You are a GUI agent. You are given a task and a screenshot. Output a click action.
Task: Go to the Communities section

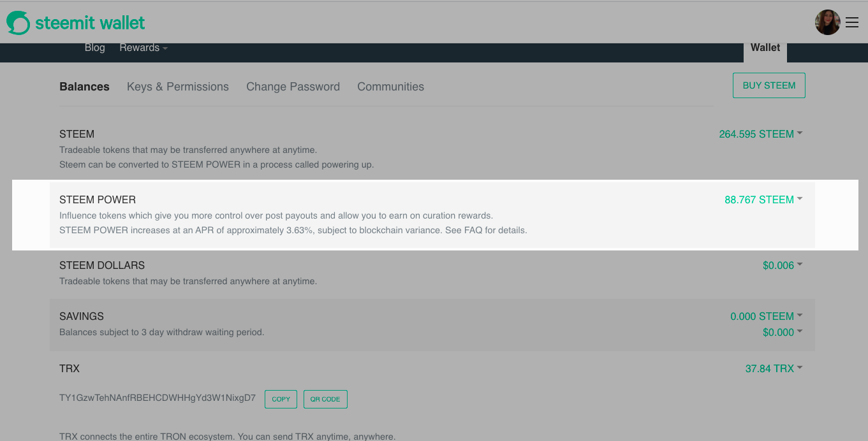pyautogui.click(x=390, y=87)
